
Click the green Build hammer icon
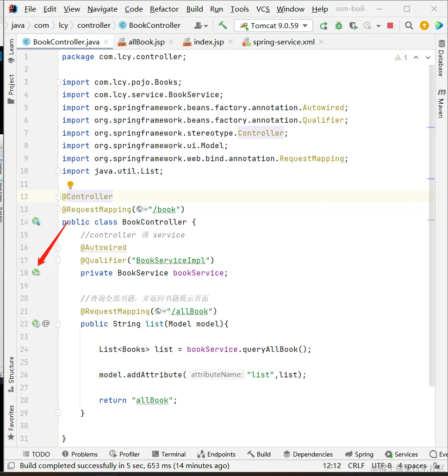(x=223, y=25)
